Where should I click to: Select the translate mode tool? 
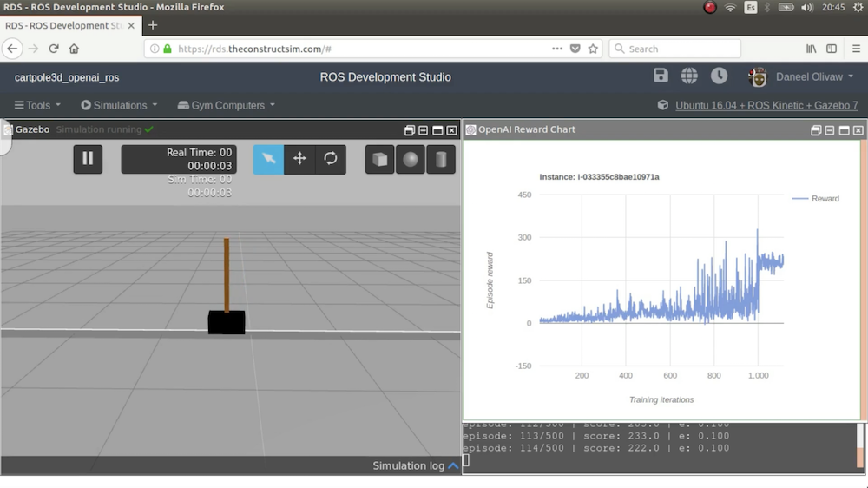tap(299, 160)
